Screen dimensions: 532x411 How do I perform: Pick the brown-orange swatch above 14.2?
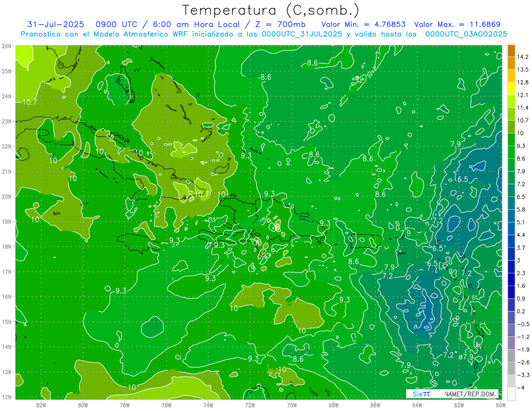(511, 51)
